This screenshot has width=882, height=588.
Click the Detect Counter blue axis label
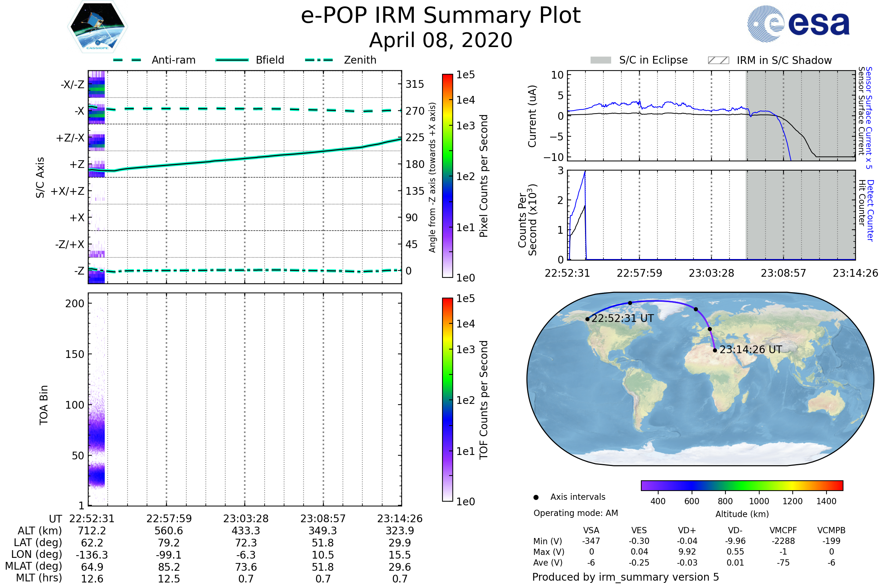(870, 210)
